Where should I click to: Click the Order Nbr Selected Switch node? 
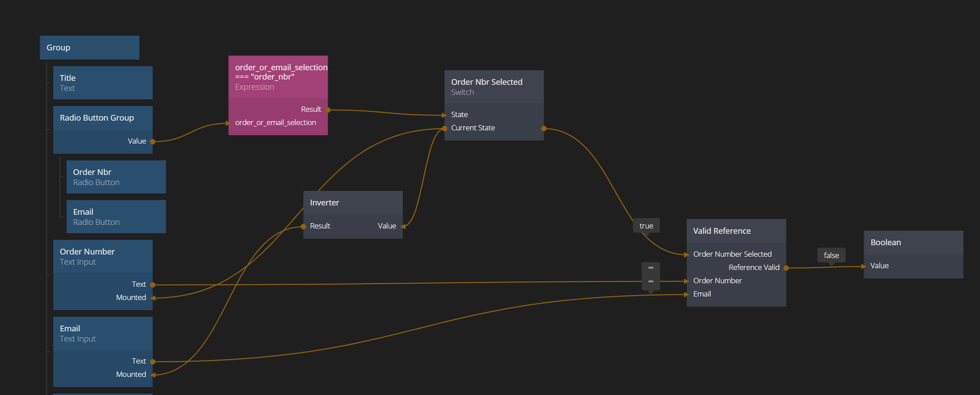(494, 87)
